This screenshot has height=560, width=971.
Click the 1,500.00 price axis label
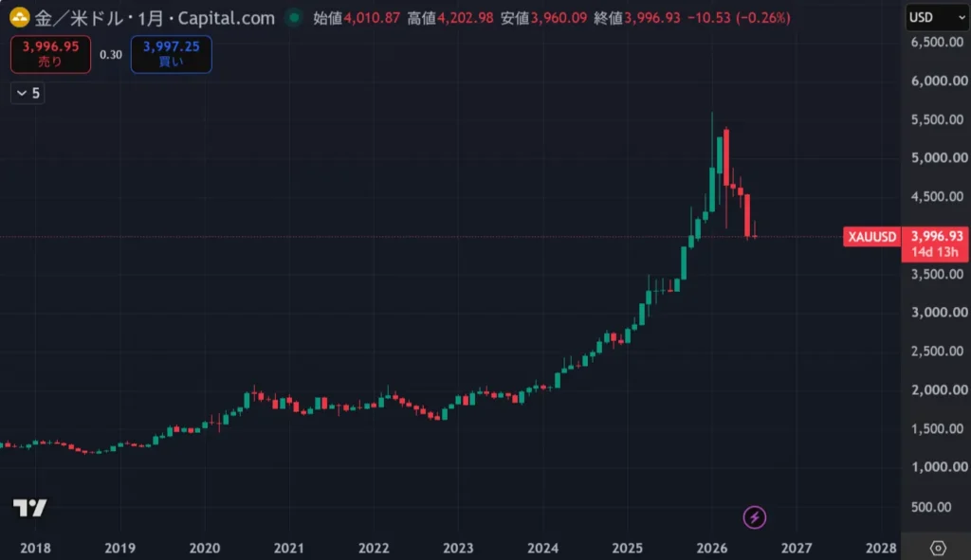pyautogui.click(x=937, y=429)
